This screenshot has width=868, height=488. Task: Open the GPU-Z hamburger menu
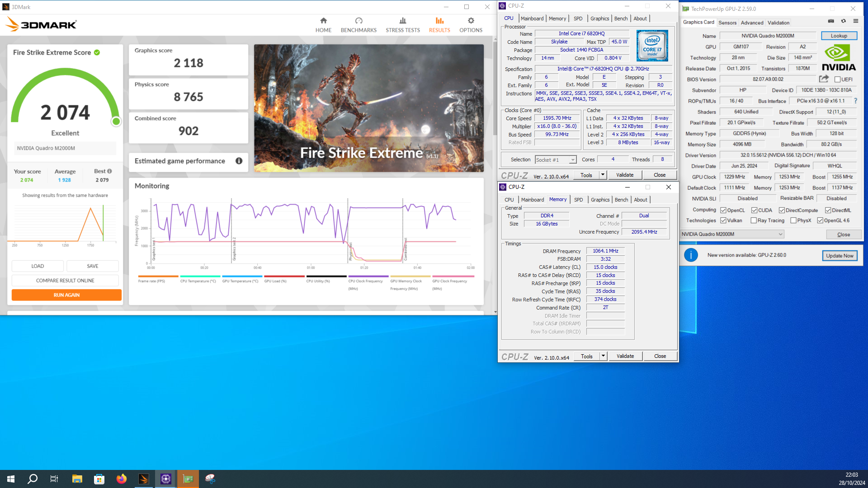pos(856,21)
